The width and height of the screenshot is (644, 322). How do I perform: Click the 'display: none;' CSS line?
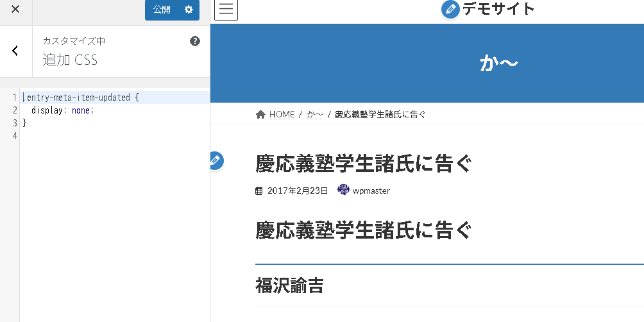62,110
